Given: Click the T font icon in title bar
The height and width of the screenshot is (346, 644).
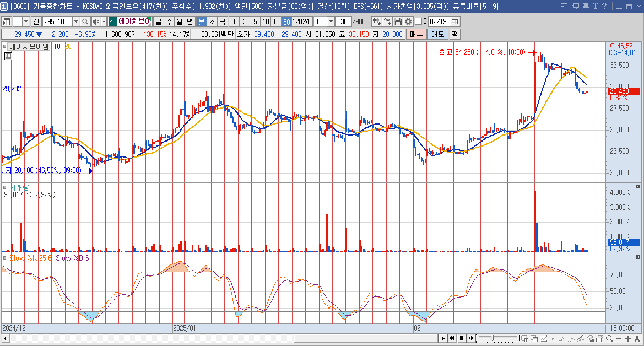Looking at the screenshot, I should [595, 6].
